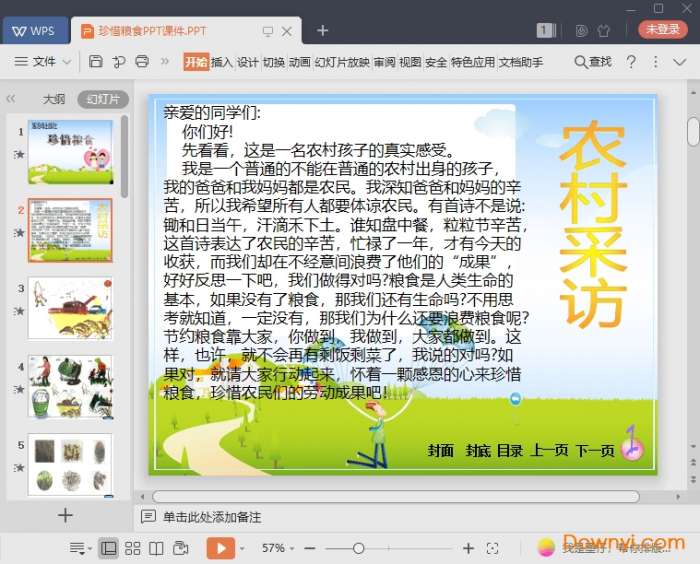
Task: Start slideshow with play button
Action: point(221,548)
